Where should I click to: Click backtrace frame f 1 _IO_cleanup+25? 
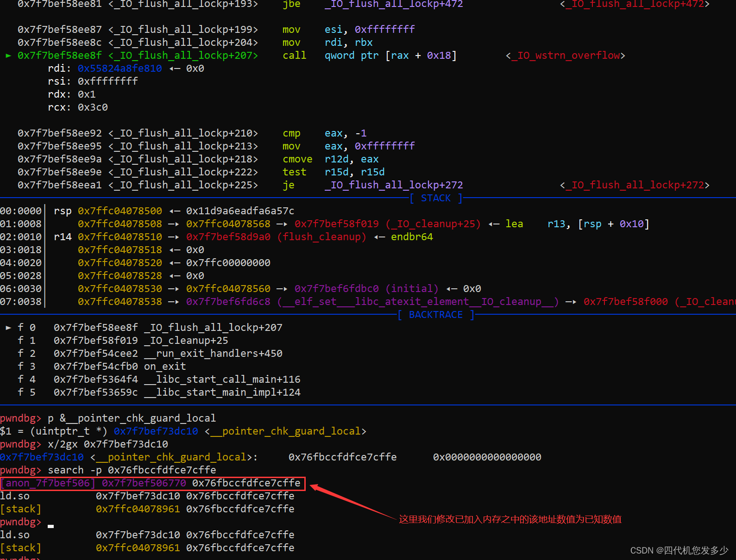(123, 341)
